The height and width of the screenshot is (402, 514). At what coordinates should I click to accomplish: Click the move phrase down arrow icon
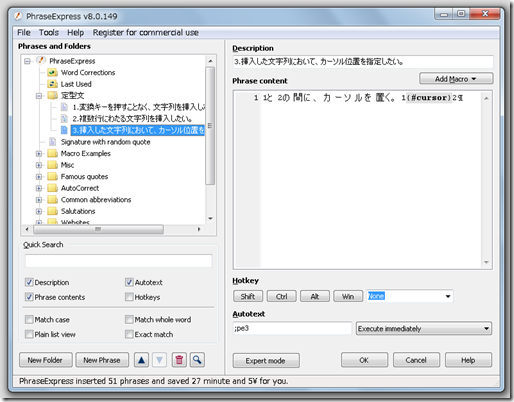[159, 360]
